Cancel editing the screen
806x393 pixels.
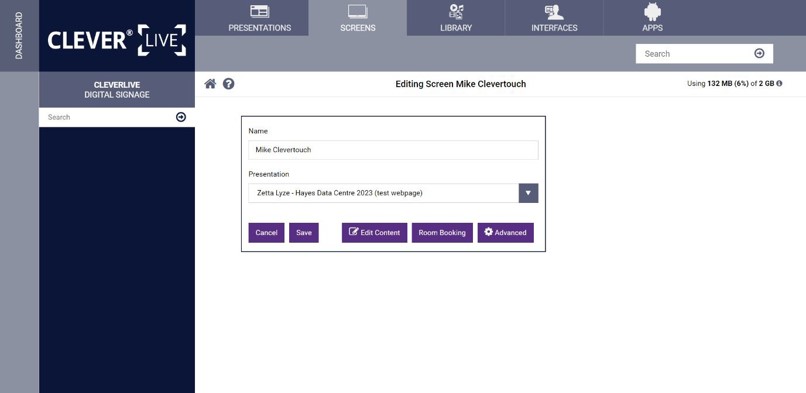(x=266, y=233)
